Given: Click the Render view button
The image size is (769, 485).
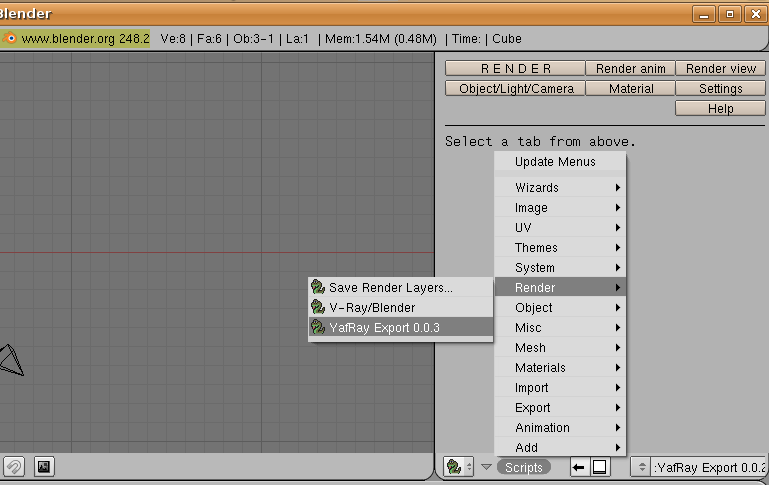Looking at the screenshot, I should point(720,69).
